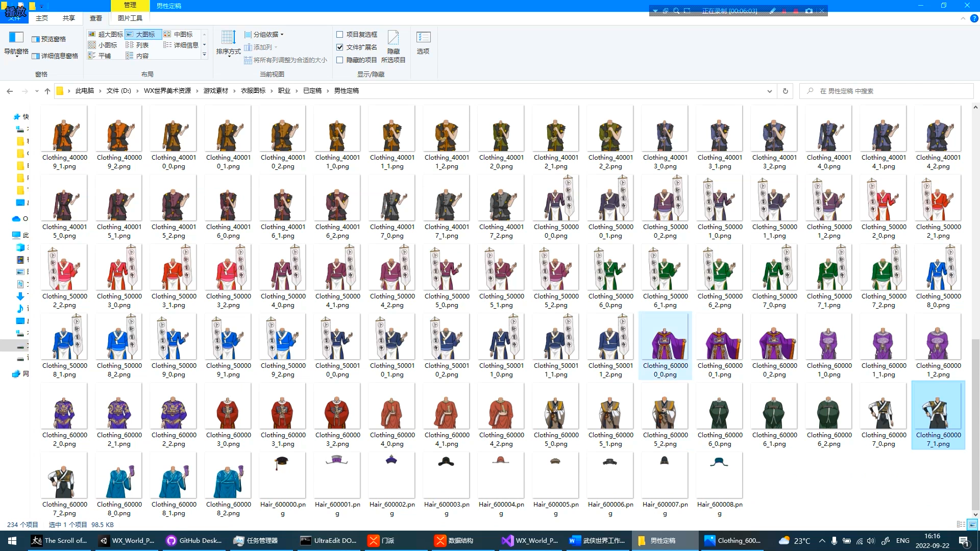Click the recording toolbar pencil annotate icon
Image resolution: width=980 pixels, height=551 pixels.
click(x=772, y=11)
